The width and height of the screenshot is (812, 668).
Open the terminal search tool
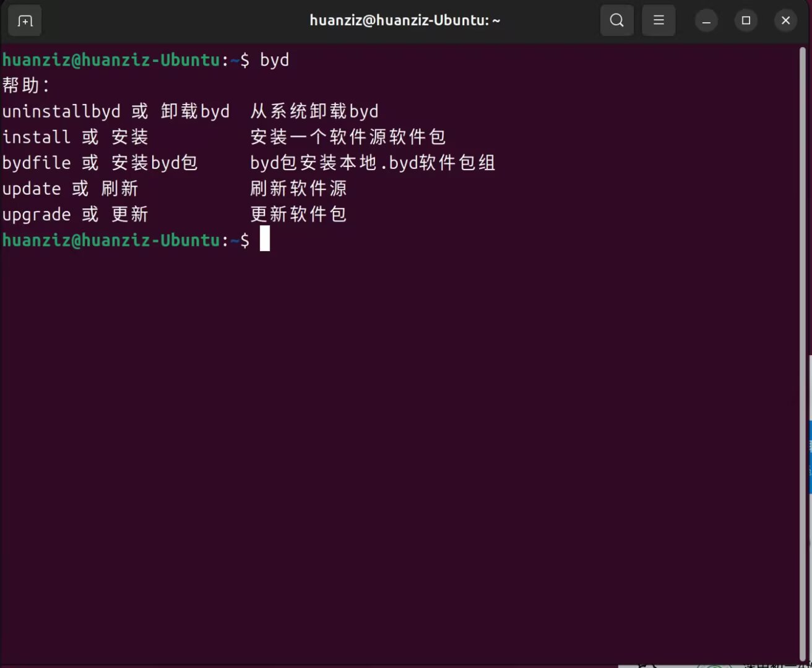pyautogui.click(x=616, y=20)
